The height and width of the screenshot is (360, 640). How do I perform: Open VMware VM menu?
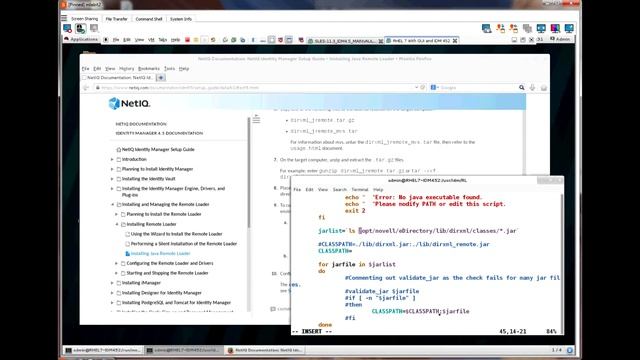click(151, 40)
